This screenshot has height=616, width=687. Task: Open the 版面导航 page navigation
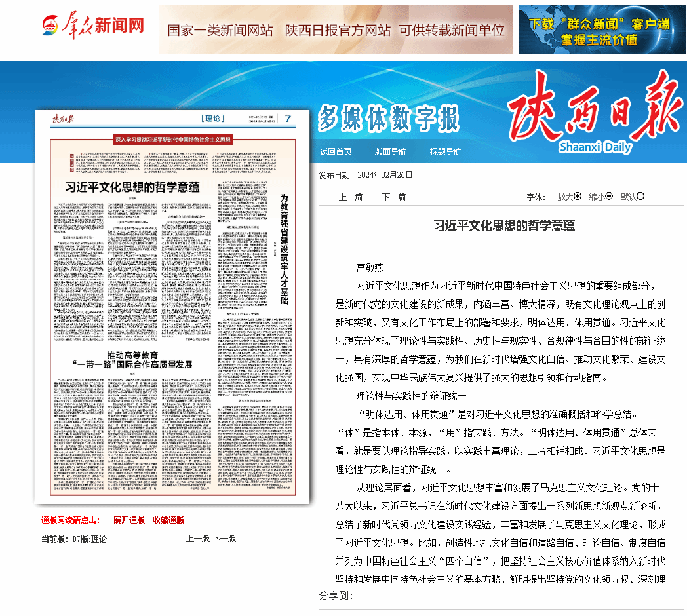coord(391,152)
